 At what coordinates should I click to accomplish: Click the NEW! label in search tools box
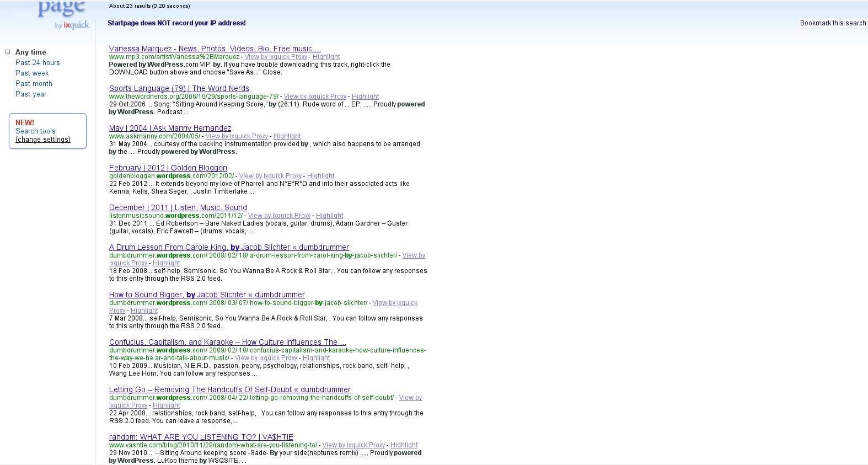tap(25, 122)
